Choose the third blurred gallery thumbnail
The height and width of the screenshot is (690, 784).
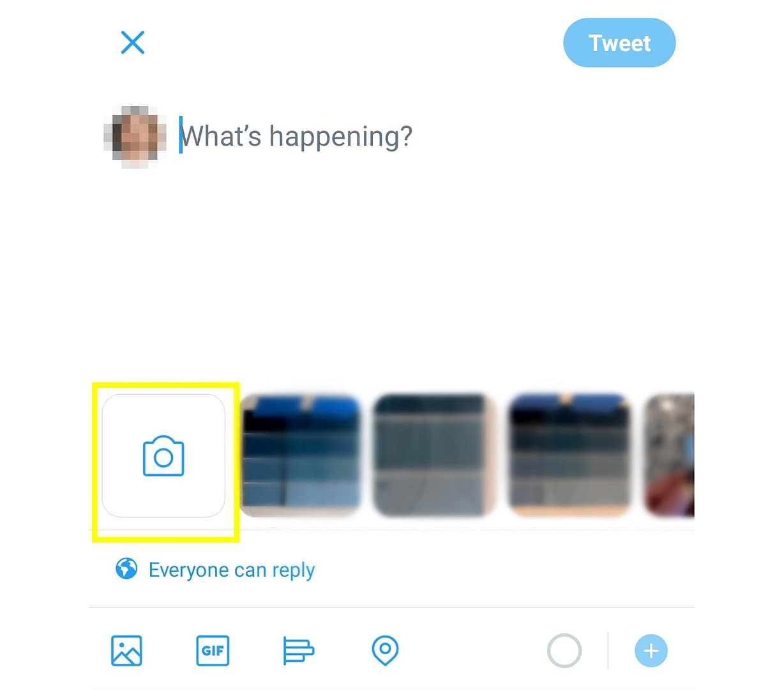(570, 456)
